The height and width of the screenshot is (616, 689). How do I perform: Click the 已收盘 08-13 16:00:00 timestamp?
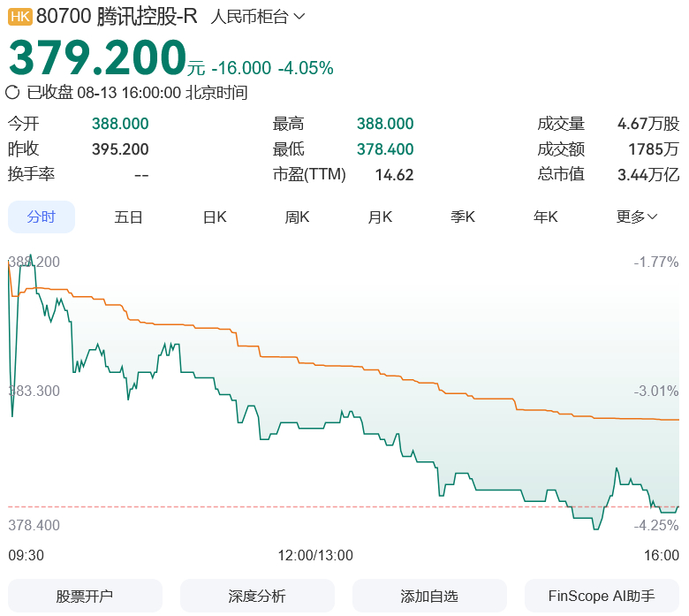coord(138,93)
